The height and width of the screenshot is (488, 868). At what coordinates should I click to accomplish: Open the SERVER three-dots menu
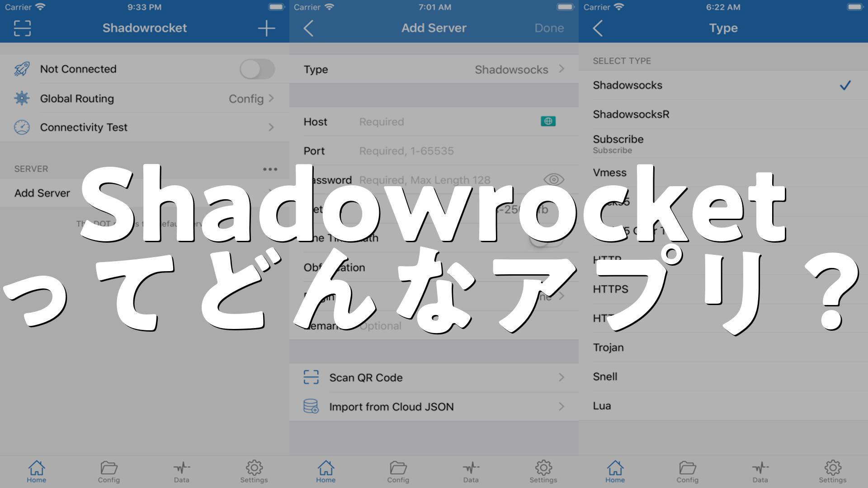[270, 169]
